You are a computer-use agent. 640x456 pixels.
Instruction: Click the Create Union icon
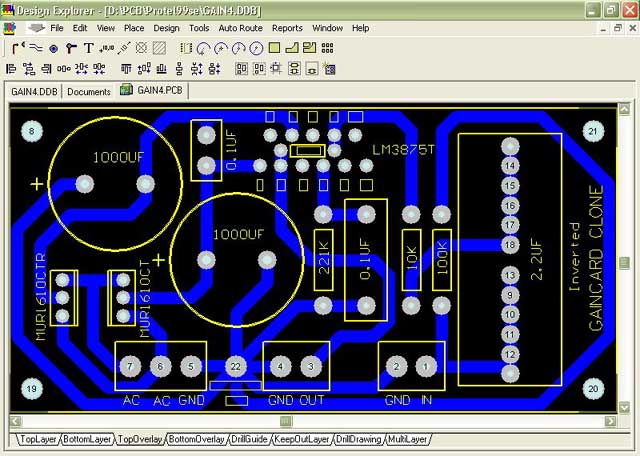294,69
